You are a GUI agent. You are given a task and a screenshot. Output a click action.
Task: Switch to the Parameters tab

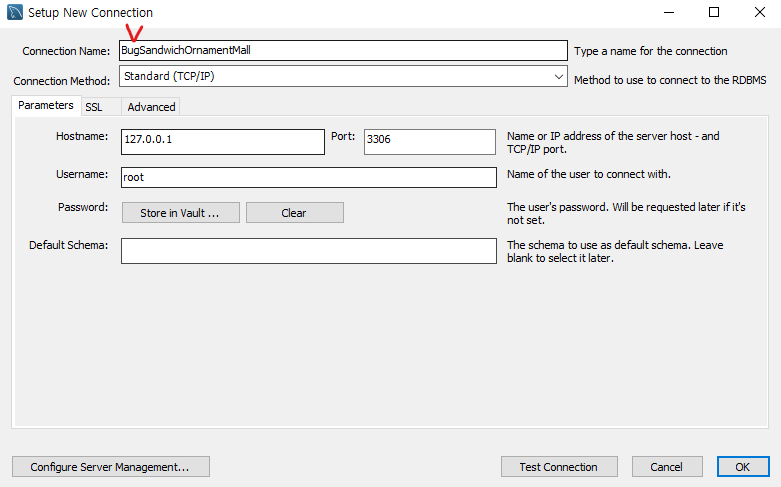click(46, 106)
